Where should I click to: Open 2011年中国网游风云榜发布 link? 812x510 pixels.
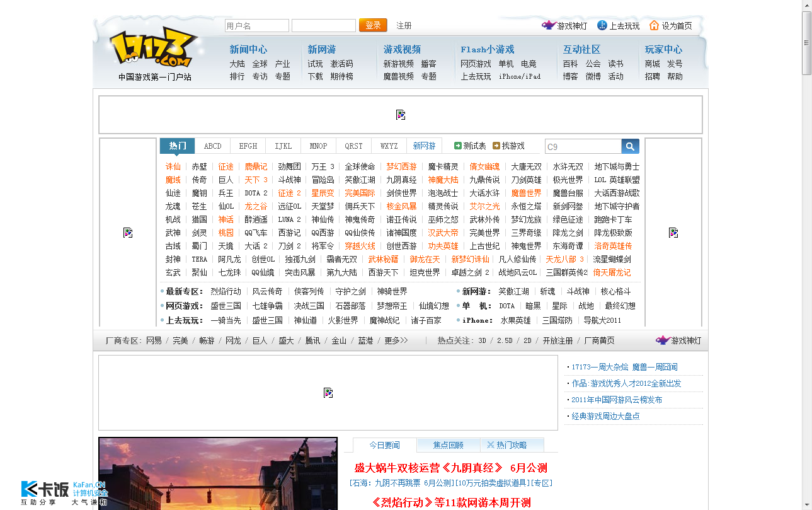(617, 400)
